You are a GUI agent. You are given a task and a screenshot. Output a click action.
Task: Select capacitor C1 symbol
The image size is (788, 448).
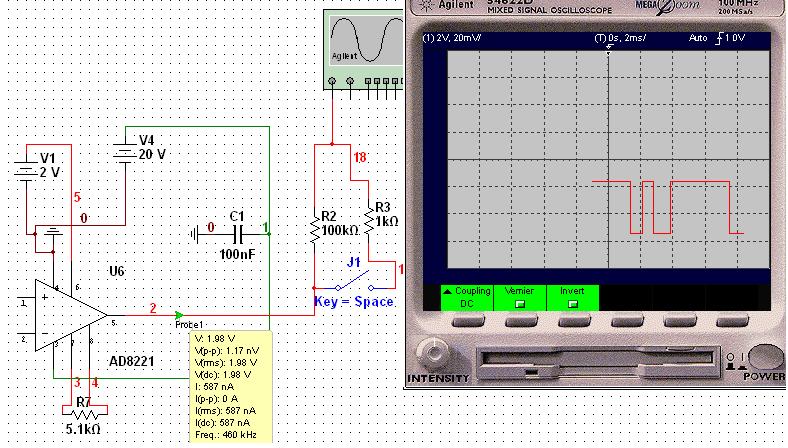click(x=238, y=234)
